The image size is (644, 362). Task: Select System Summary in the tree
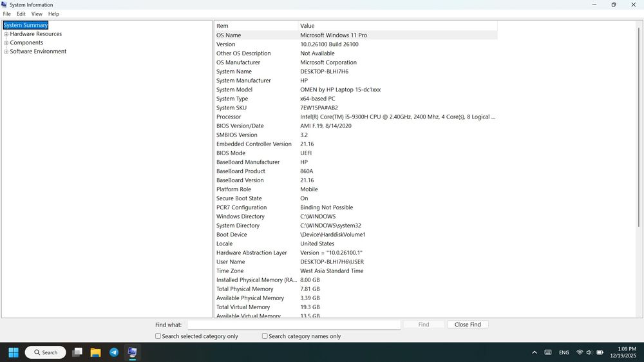point(26,25)
